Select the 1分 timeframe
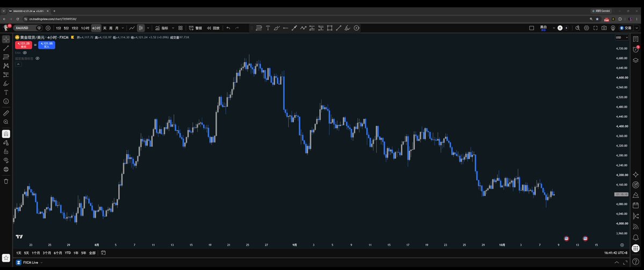Viewport: 644px width, 270px height. tap(59, 28)
